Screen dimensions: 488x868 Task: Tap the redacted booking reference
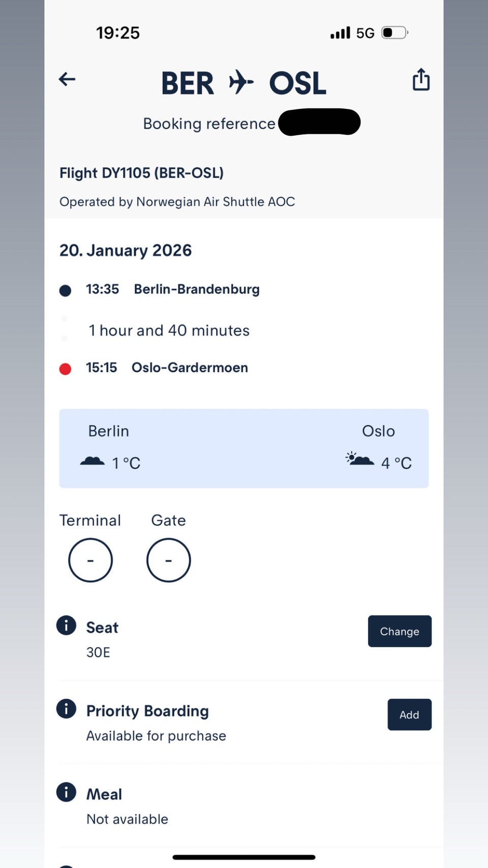(319, 122)
